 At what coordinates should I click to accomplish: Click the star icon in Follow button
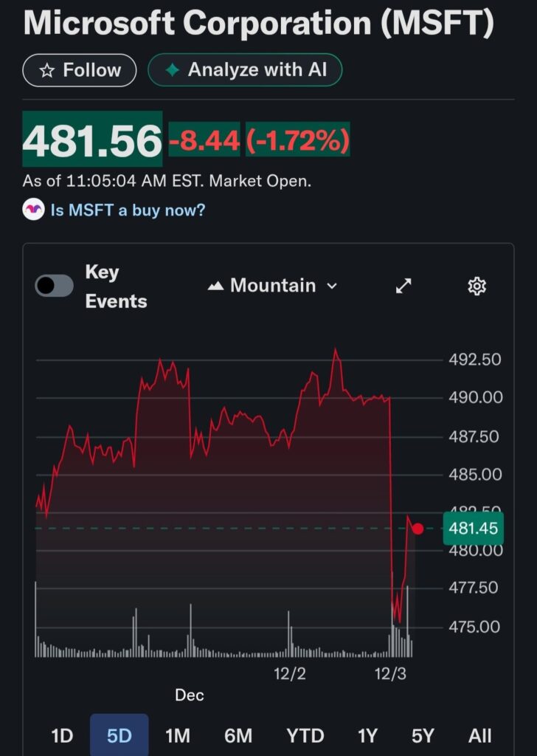point(47,71)
